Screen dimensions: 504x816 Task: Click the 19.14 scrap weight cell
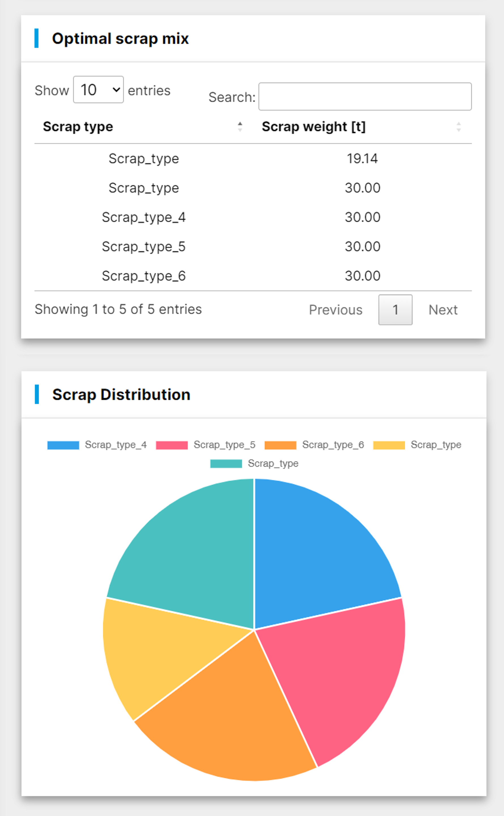362,159
